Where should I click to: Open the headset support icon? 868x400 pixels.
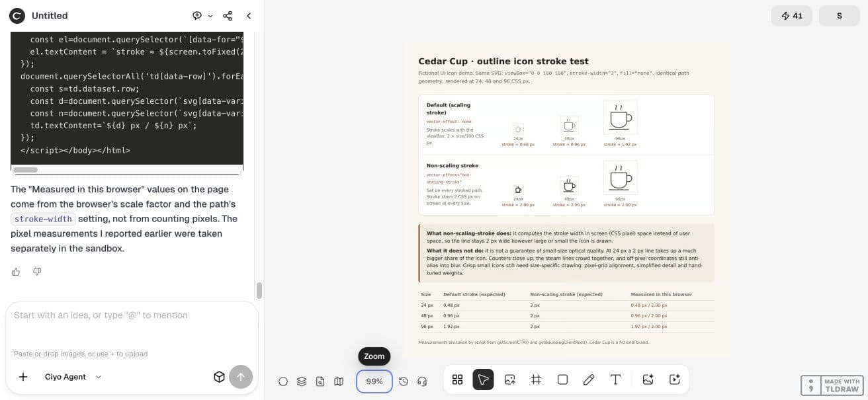tap(422, 381)
